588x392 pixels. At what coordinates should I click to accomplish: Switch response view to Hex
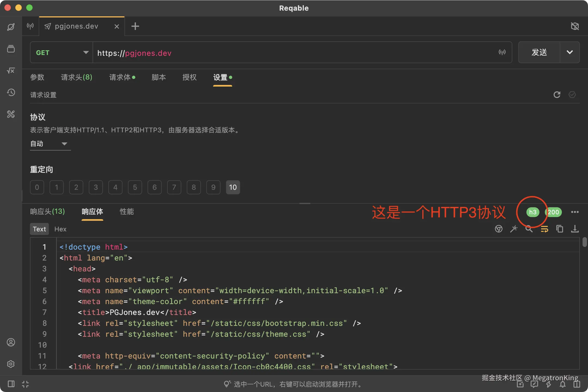tap(60, 229)
